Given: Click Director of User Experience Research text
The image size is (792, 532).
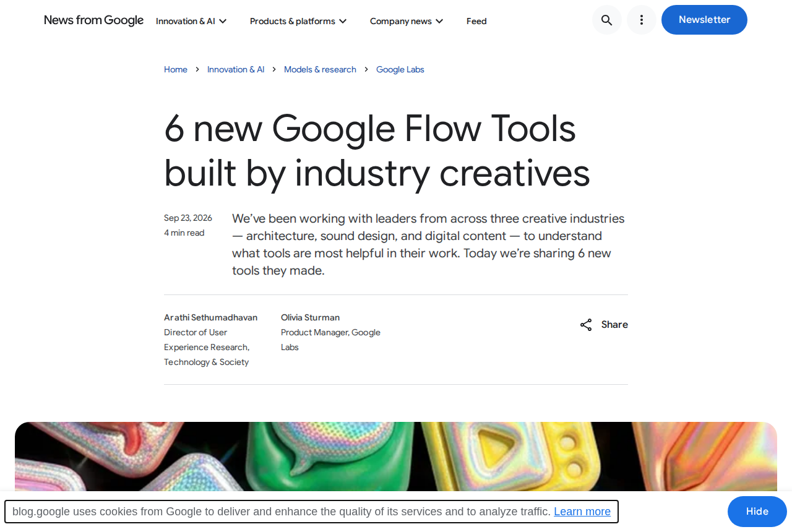Looking at the screenshot, I should (x=207, y=347).
